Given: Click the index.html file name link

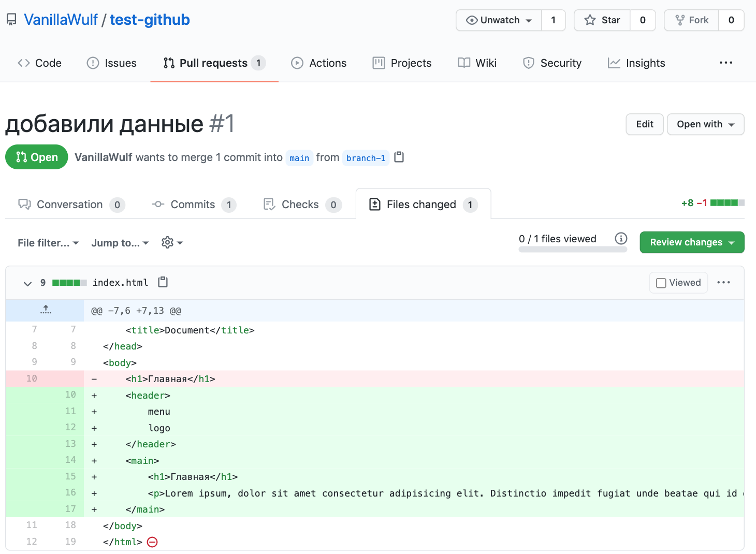Looking at the screenshot, I should click(x=120, y=283).
